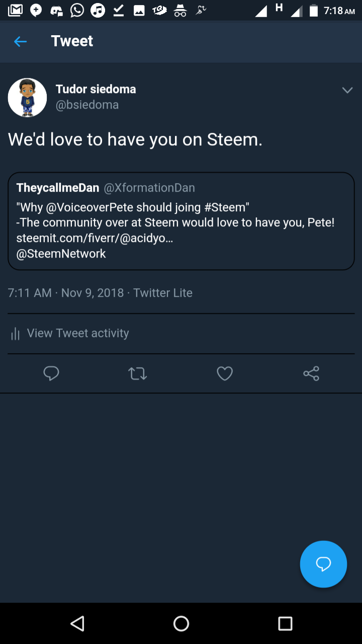Open the steemit.com link in quoted tweet
The height and width of the screenshot is (644, 362).
click(95, 238)
